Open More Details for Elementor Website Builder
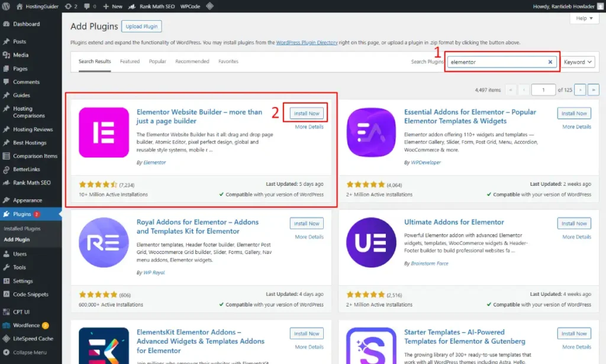This screenshot has height=364, width=606. (309, 127)
